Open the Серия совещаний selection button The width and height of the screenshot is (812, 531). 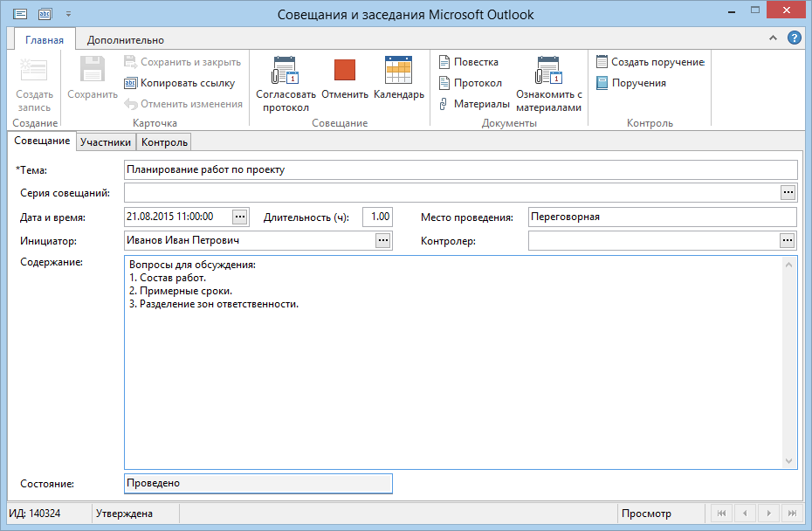788,192
